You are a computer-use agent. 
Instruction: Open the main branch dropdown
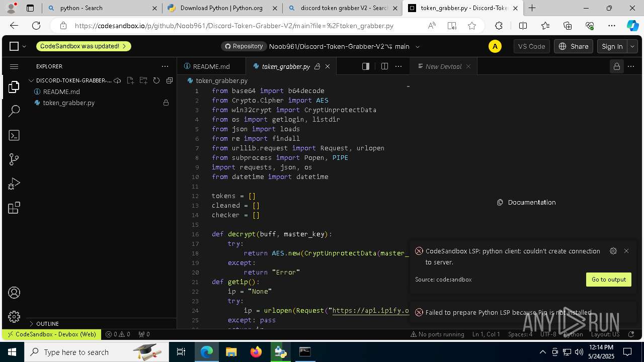point(407,46)
